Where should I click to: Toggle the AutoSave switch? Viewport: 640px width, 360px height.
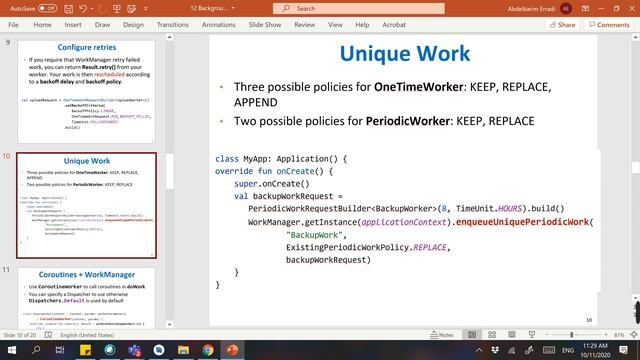click(47, 8)
